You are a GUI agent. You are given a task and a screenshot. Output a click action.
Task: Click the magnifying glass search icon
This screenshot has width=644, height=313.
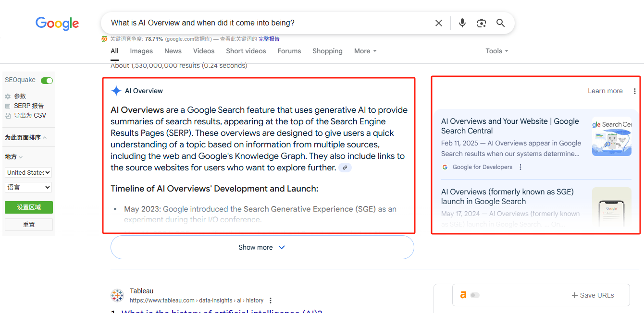pyautogui.click(x=500, y=23)
